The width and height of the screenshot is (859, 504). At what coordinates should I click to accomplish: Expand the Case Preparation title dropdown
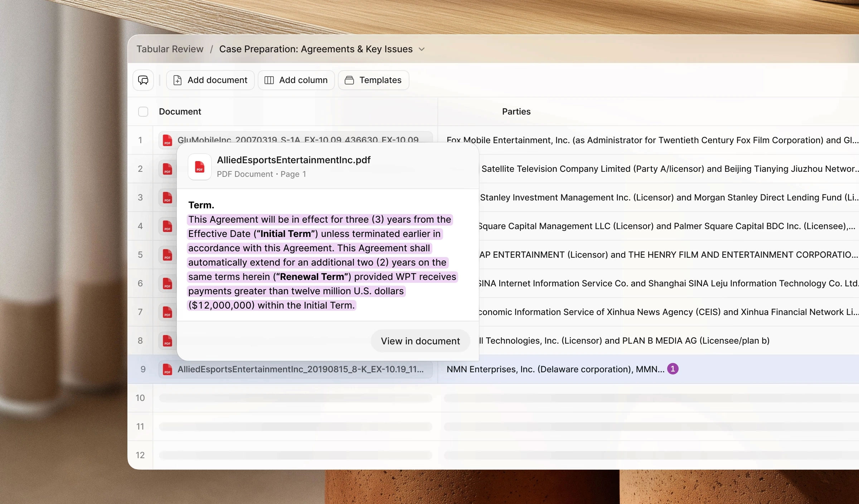click(x=422, y=49)
